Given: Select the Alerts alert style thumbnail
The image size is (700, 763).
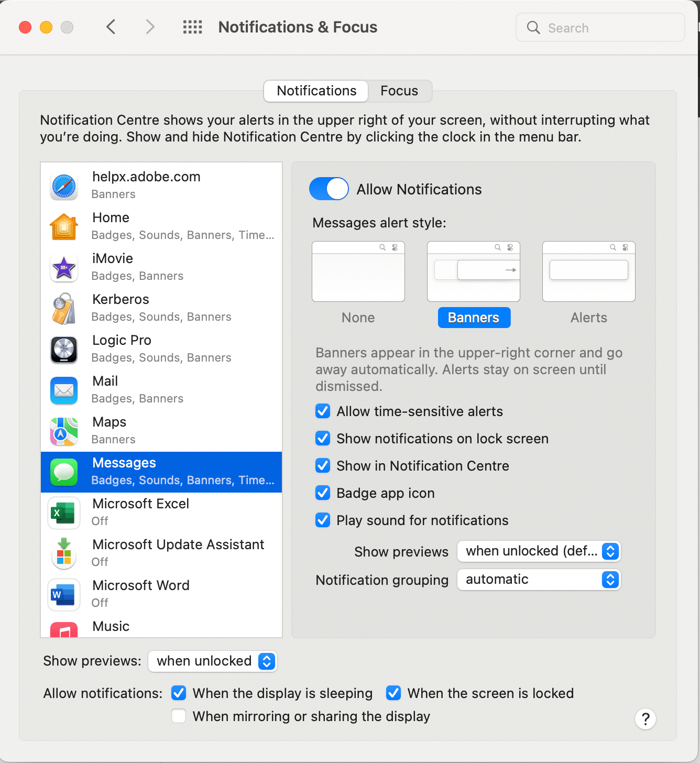Looking at the screenshot, I should (588, 271).
